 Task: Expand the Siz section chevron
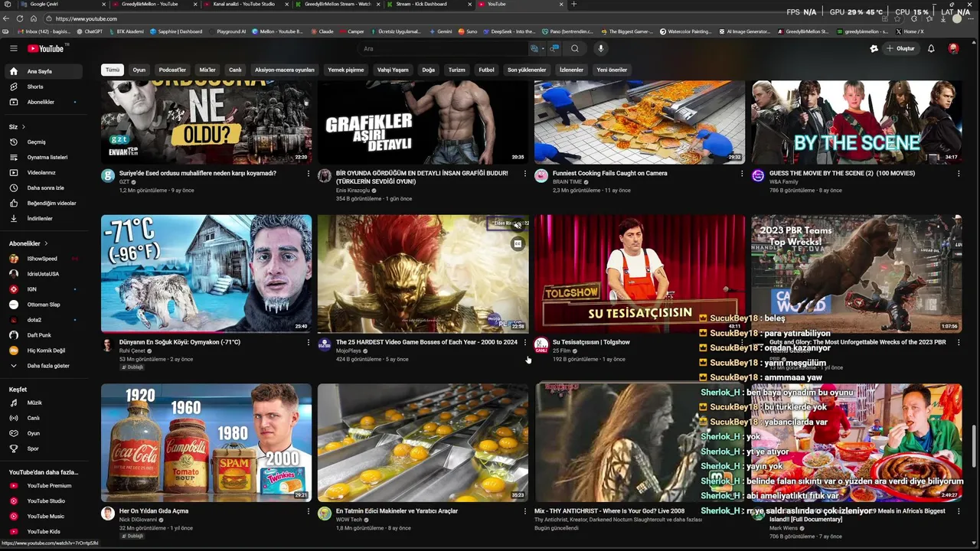coord(24,126)
